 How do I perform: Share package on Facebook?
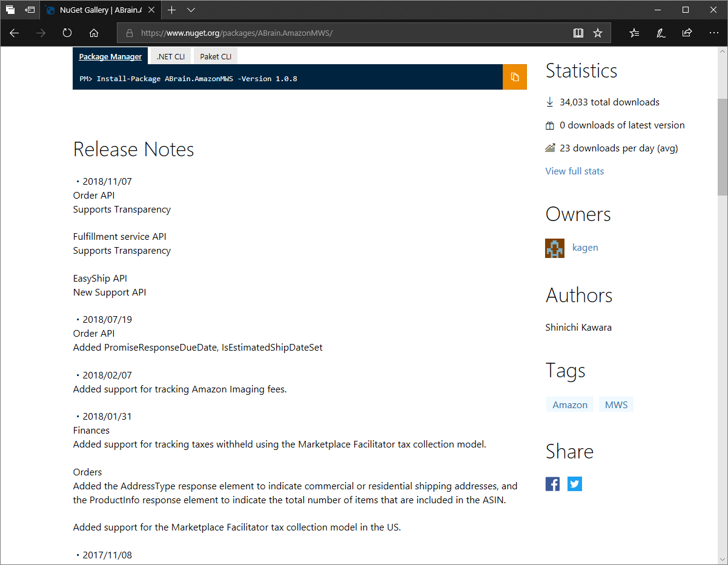pos(552,484)
